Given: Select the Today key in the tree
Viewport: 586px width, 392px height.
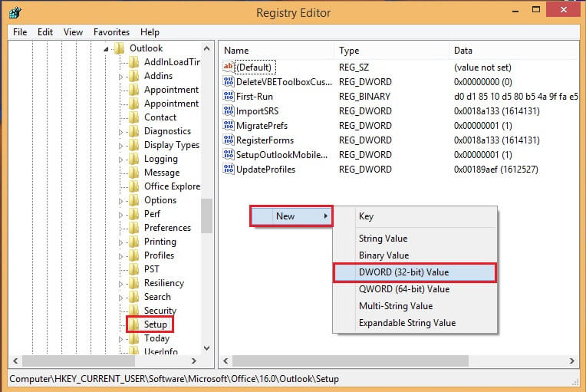Looking at the screenshot, I should point(157,338).
